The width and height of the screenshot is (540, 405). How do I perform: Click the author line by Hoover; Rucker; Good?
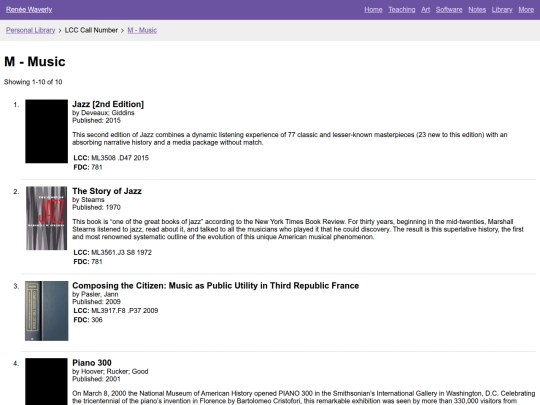point(110,372)
